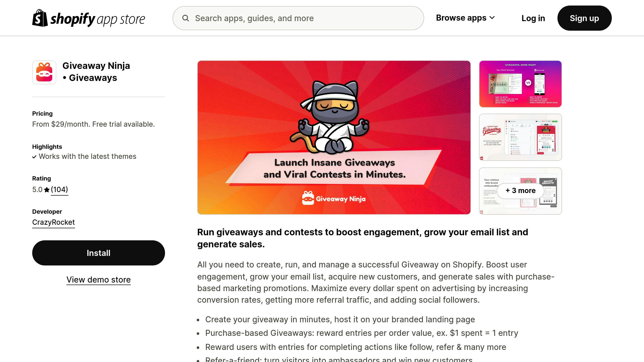Click the checkmark highlights icon
This screenshot has height=362, width=644.
tap(34, 156)
